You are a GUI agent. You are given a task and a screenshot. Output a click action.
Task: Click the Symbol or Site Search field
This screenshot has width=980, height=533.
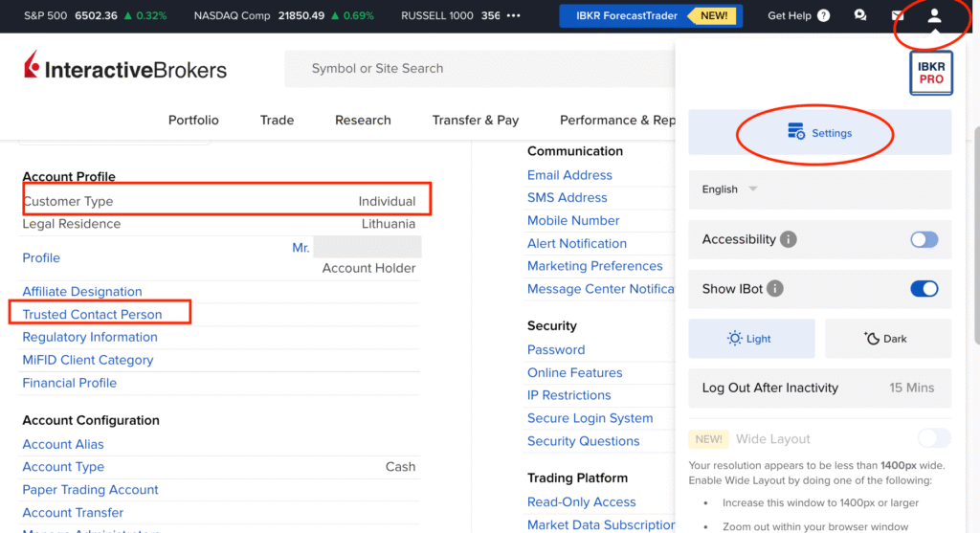tap(479, 68)
